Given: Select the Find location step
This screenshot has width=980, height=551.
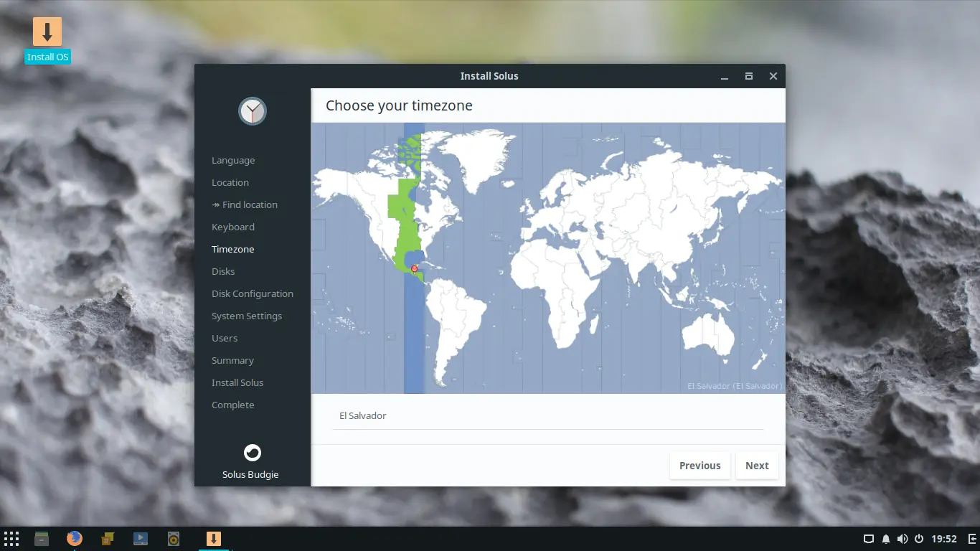Looking at the screenshot, I should (245, 205).
